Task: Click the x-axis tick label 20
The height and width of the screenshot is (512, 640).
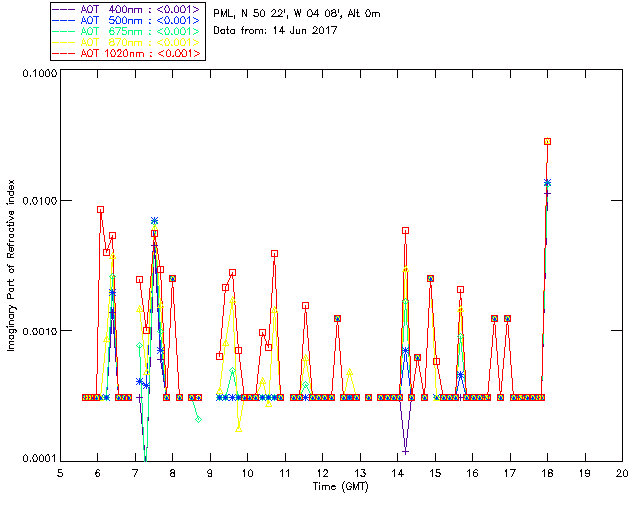Action: [x=622, y=473]
